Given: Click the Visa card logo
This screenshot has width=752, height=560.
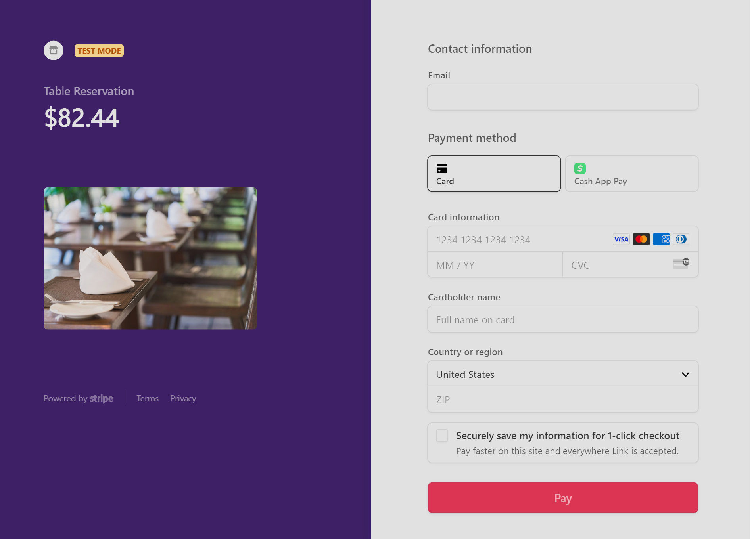Looking at the screenshot, I should pyautogui.click(x=621, y=239).
